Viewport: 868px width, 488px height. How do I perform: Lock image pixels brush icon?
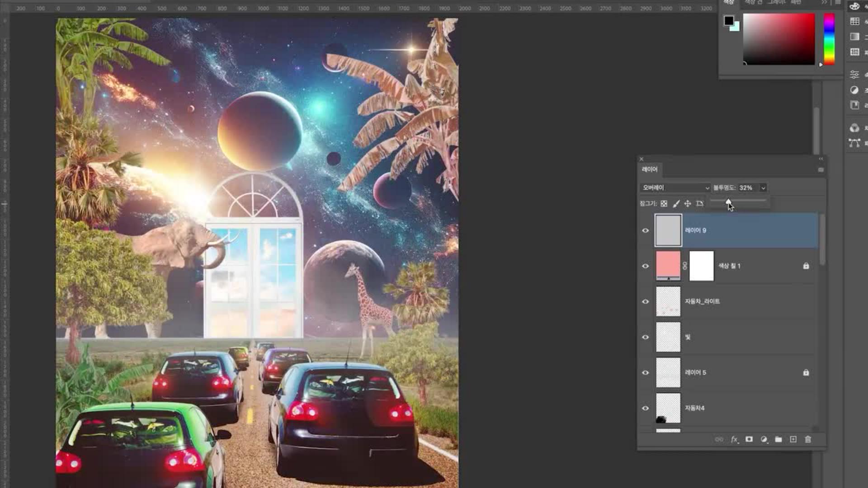click(x=676, y=204)
